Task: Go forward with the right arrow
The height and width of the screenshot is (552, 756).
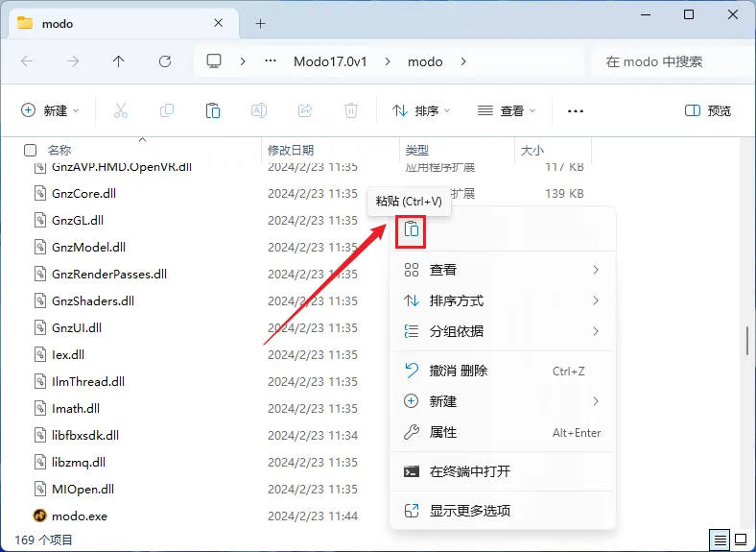Action: pyautogui.click(x=73, y=61)
